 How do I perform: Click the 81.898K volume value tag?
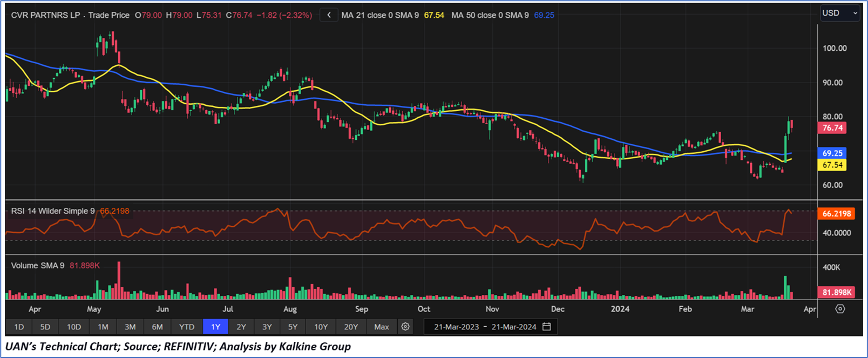pyautogui.click(x=836, y=292)
